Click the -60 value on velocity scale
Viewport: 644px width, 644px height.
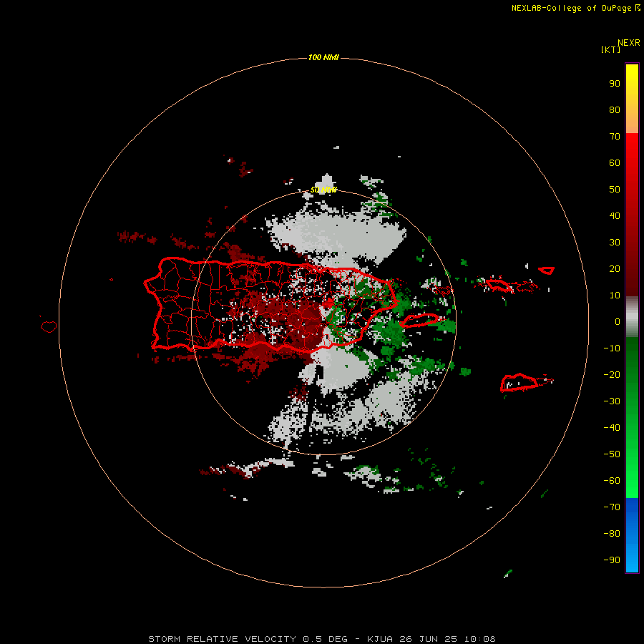[x=612, y=481]
